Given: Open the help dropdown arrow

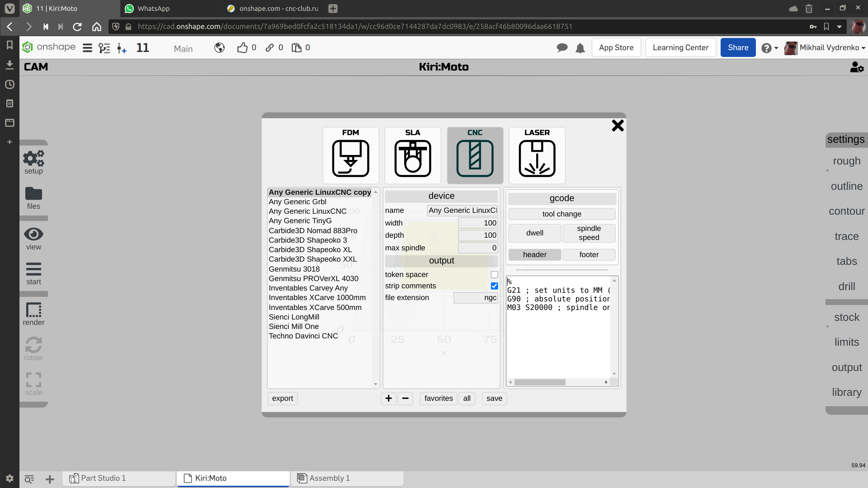Looking at the screenshot, I should pos(776,48).
